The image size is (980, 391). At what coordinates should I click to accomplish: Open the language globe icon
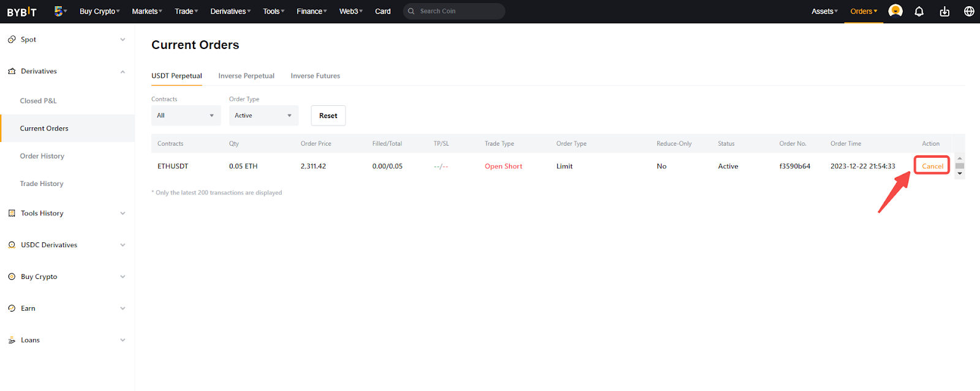tap(969, 11)
